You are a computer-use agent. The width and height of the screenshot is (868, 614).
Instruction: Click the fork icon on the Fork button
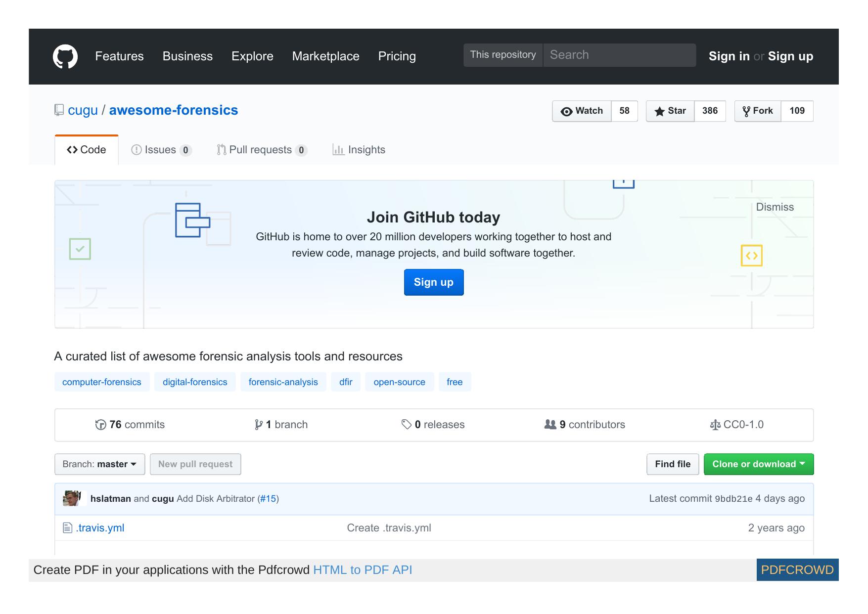[746, 111]
